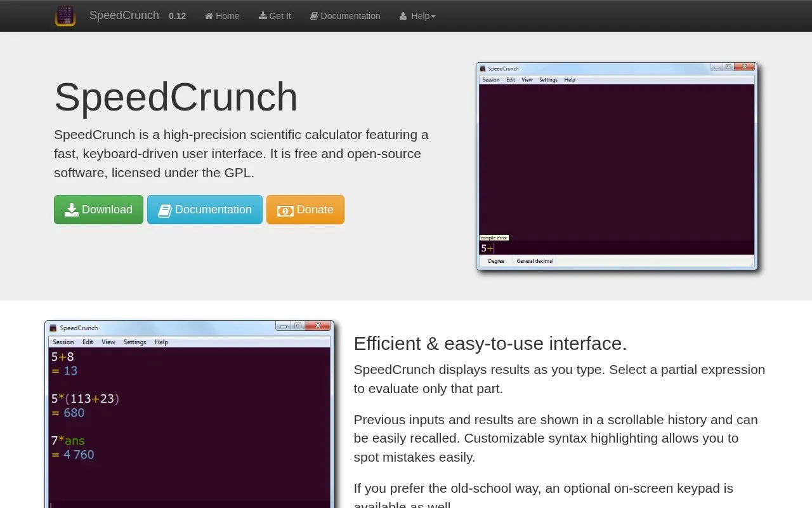Click Session menu in the upper screenshot window

pyautogui.click(x=491, y=80)
